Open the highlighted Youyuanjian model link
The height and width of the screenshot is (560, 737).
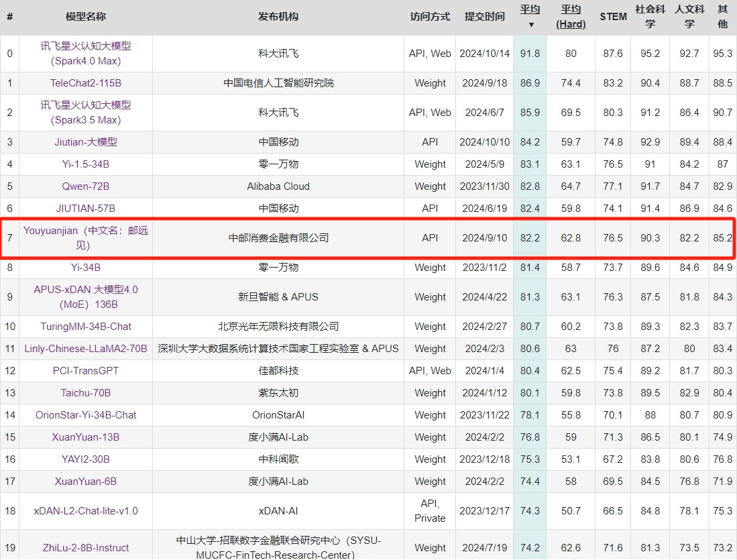[86, 238]
